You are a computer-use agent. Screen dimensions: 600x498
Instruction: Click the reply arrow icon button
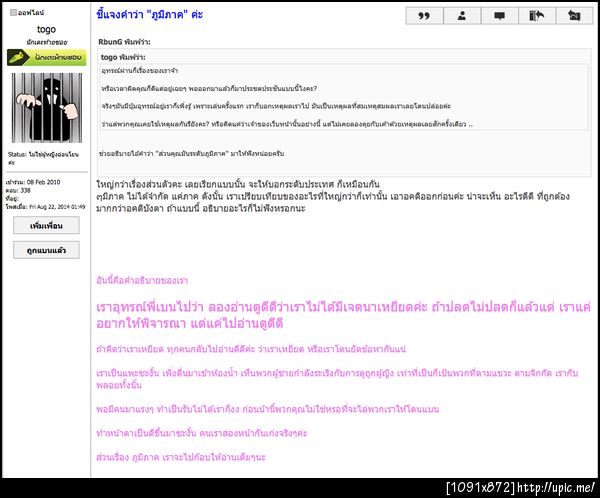click(x=537, y=16)
